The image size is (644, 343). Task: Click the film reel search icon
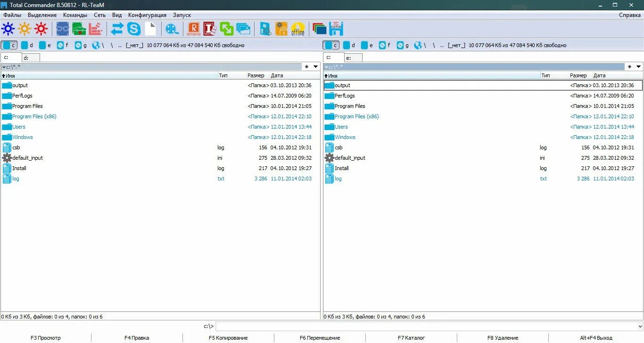172,29
